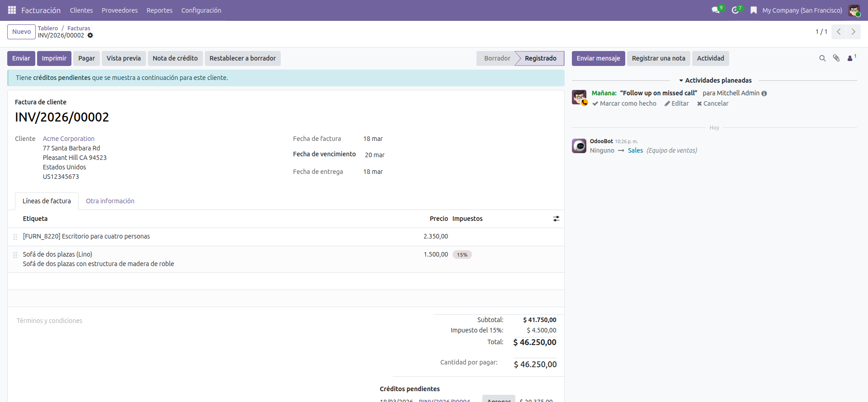The height and width of the screenshot is (402, 868).
Task: Collapse the Actividades planeadas section
Action: (x=715, y=80)
